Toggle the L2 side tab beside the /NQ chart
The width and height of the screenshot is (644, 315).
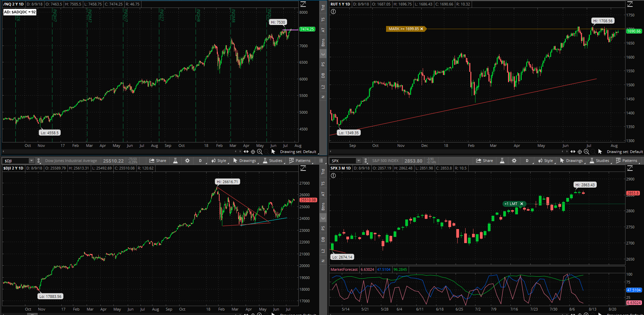click(323, 87)
